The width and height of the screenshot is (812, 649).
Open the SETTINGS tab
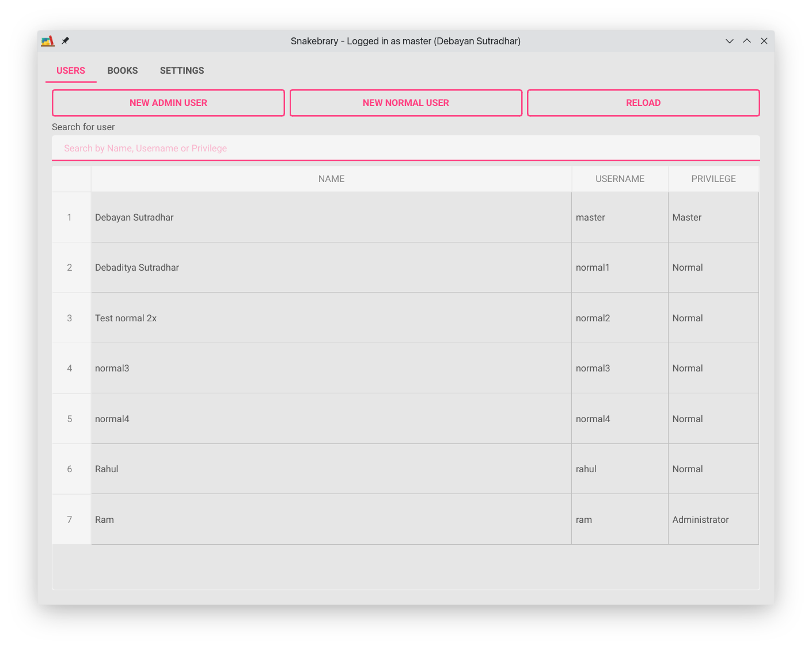click(x=182, y=70)
